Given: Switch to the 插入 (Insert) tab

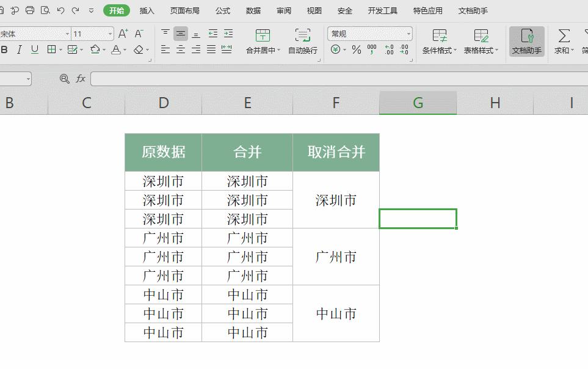Looking at the screenshot, I should pos(147,10).
